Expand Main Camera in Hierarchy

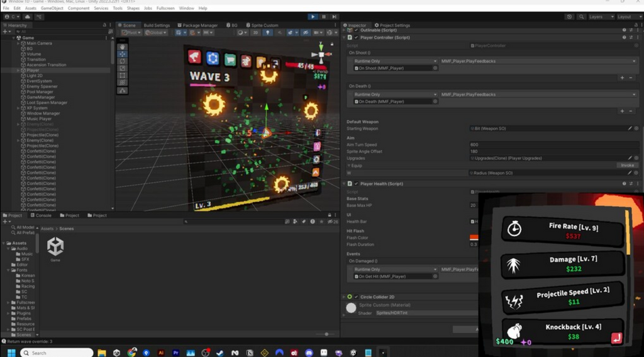[x=18, y=43]
